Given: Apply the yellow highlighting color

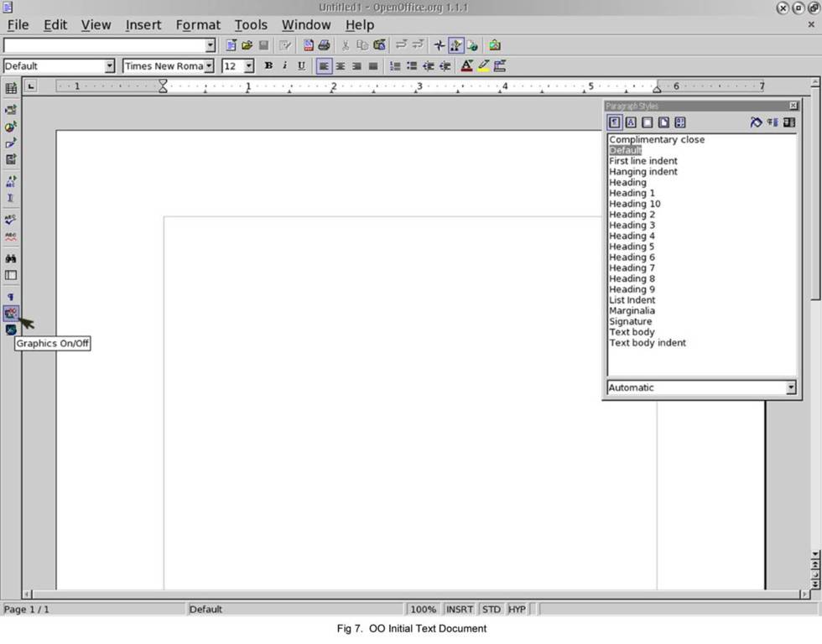Looking at the screenshot, I should coord(483,66).
